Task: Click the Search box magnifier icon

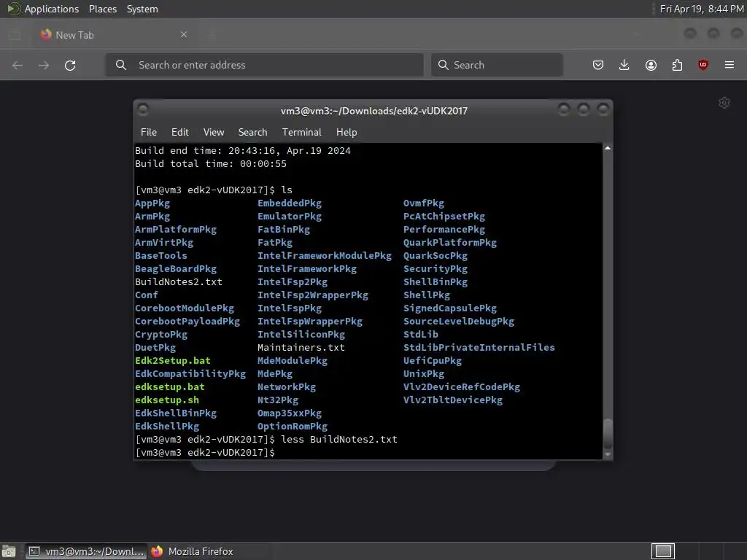Action: 443,65
